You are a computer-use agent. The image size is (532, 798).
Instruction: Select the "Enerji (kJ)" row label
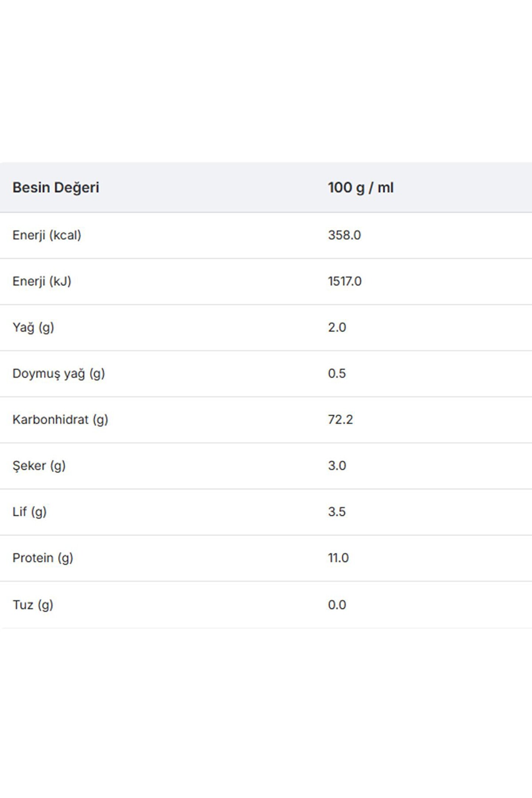tap(42, 282)
